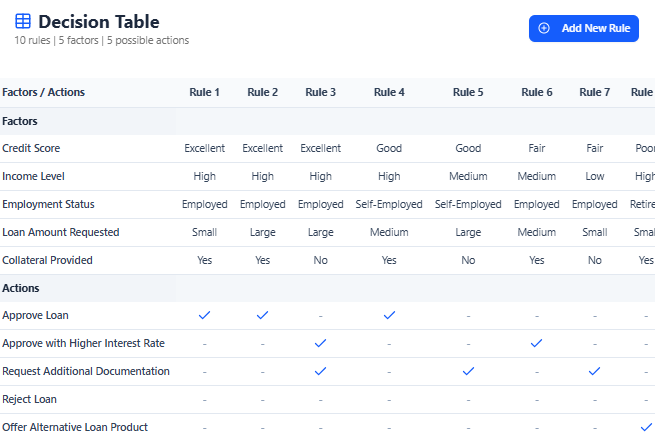The height and width of the screenshot is (440, 655).
Task: Toggle Approve Loan checkmark for Rule 1
Action: [204, 315]
